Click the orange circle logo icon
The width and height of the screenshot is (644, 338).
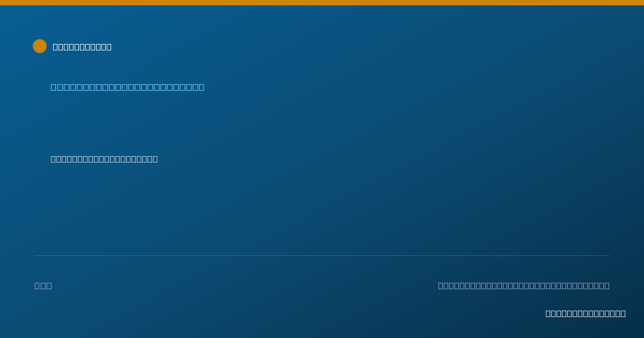pyautogui.click(x=40, y=46)
